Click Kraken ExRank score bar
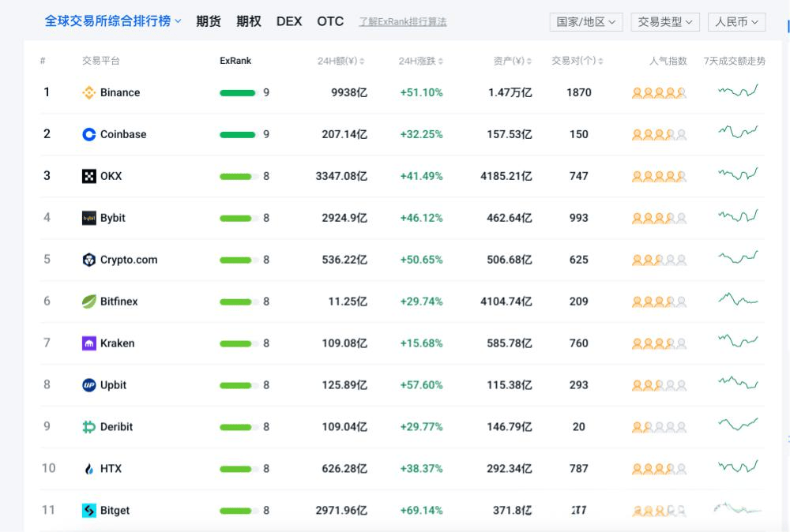 pos(238,343)
